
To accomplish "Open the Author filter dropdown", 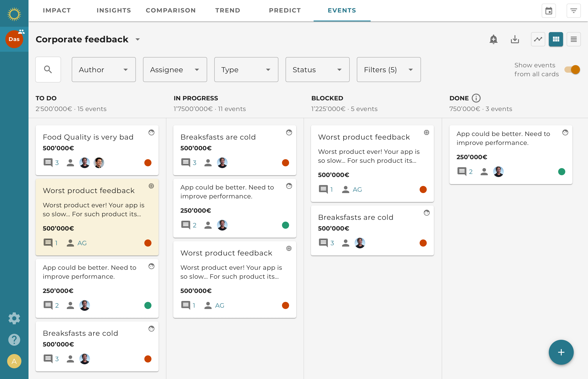I will pos(104,69).
